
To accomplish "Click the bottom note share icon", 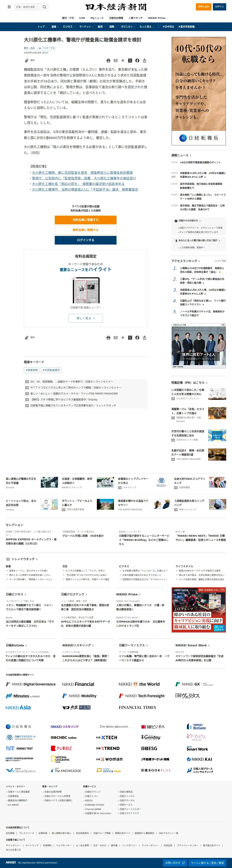I will point(123,338).
